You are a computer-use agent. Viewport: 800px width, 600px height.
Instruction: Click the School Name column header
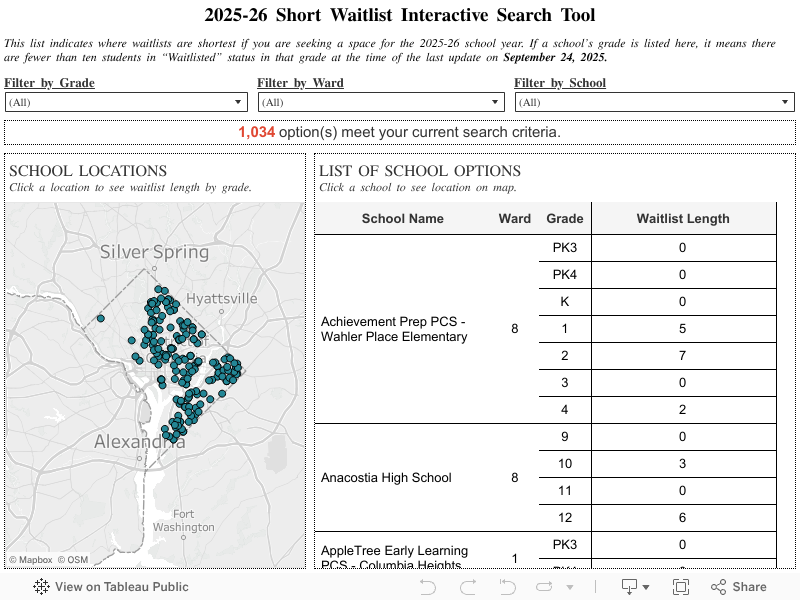click(402, 219)
